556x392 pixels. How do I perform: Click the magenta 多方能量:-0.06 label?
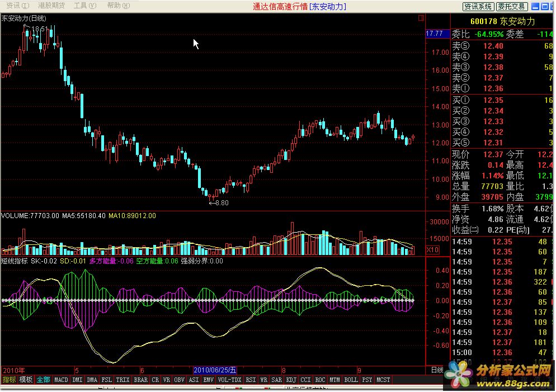111,261
